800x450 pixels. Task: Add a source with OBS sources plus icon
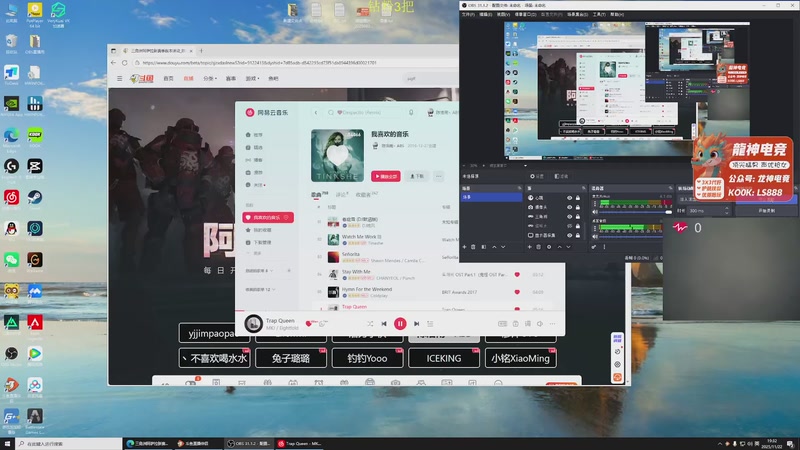[x=530, y=247]
